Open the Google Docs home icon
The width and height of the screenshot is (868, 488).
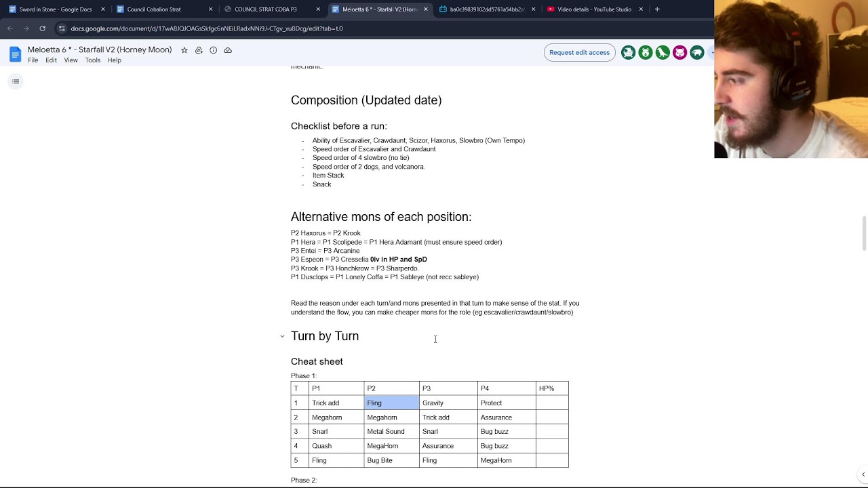[15, 54]
